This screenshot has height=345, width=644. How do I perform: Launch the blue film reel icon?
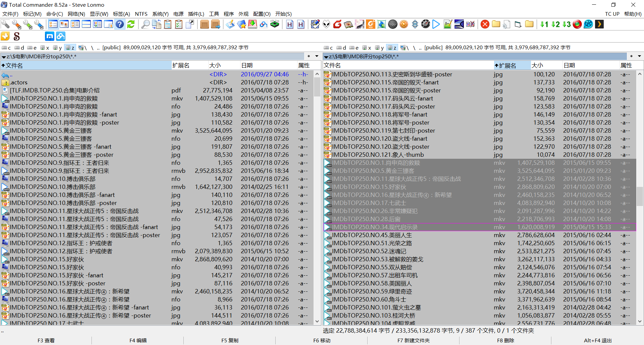588,24
